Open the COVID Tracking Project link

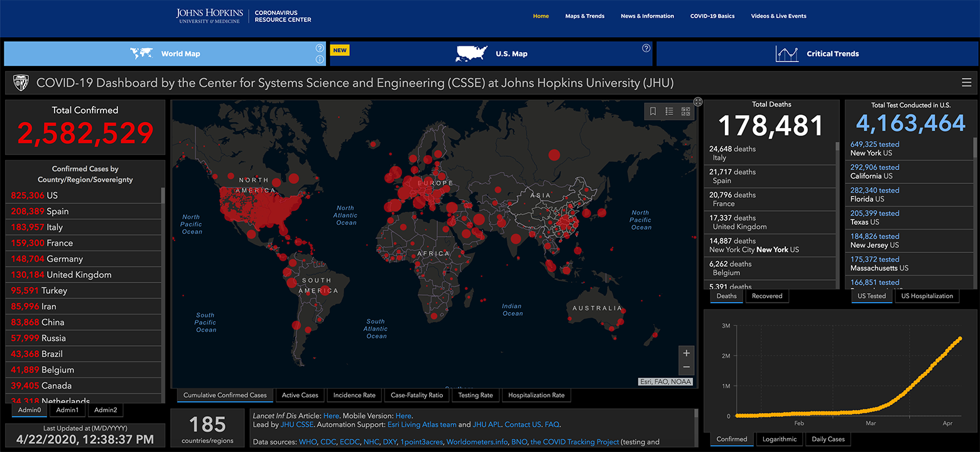pos(575,442)
